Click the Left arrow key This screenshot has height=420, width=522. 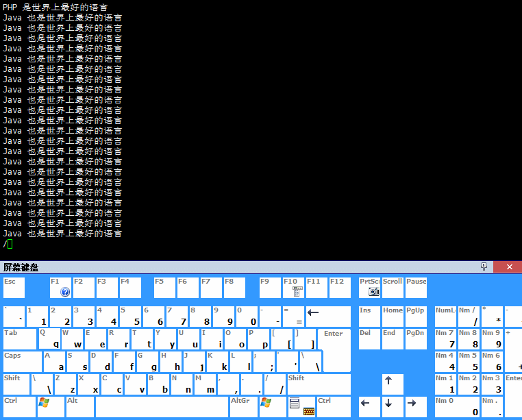[369, 407]
